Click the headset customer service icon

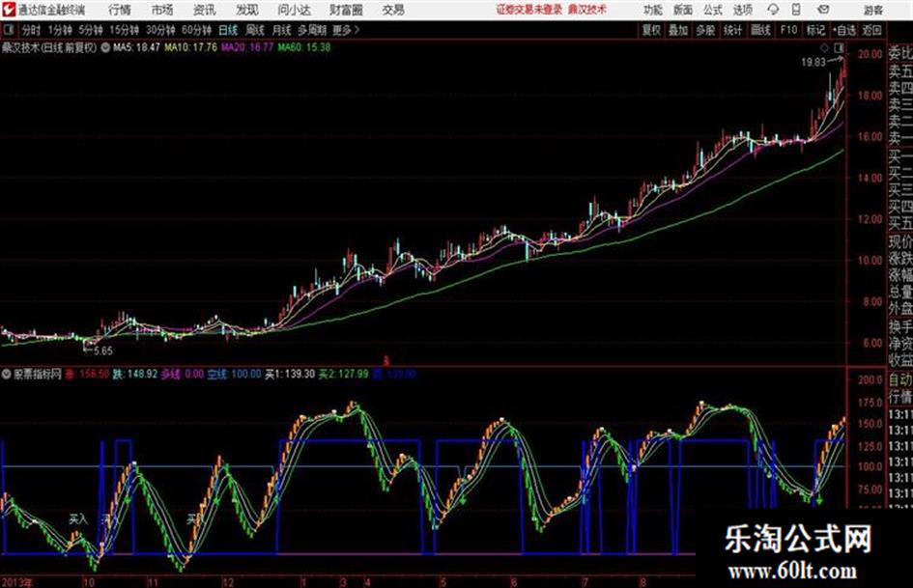tap(773, 10)
